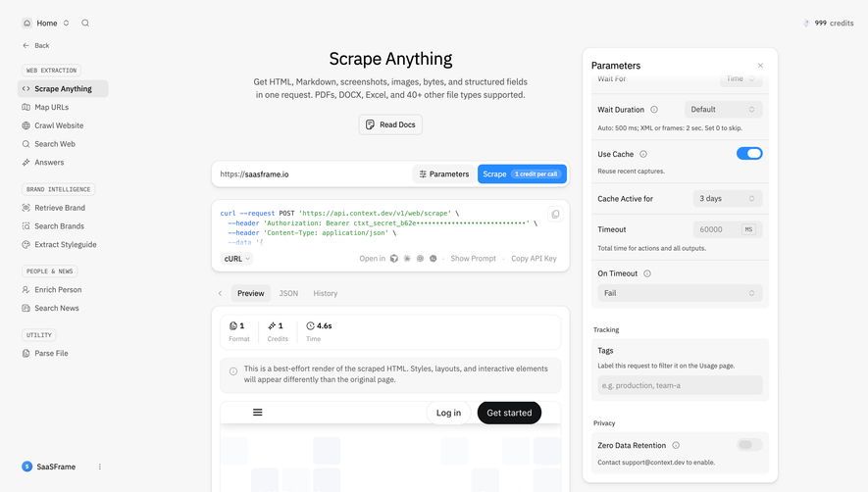The height and width of the screenshot is (492, 868).
Task: Click the On Timeout info icon
Action: point(647,273)
